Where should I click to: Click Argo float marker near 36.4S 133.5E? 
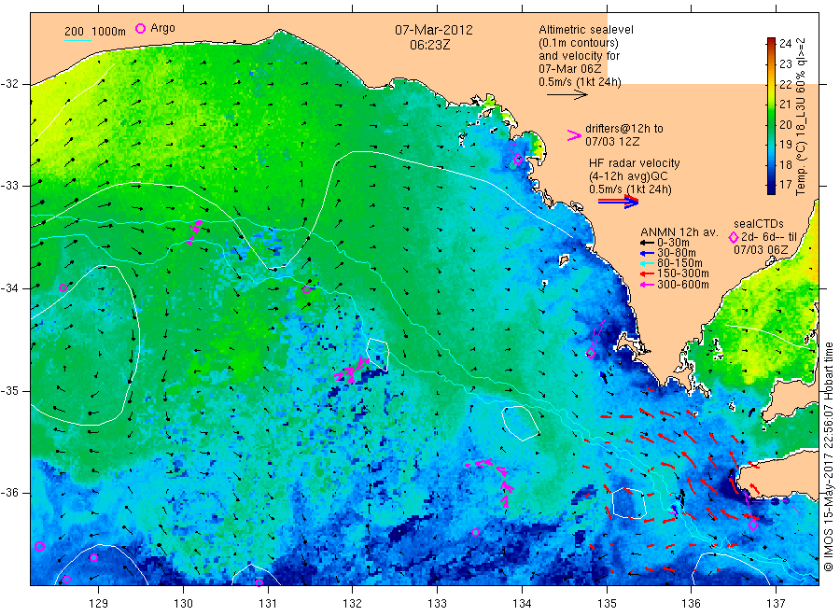[475, 532]
